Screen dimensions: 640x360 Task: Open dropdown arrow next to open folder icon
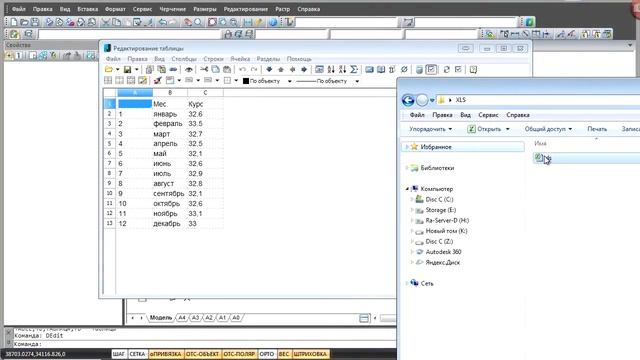click(118, 70)
